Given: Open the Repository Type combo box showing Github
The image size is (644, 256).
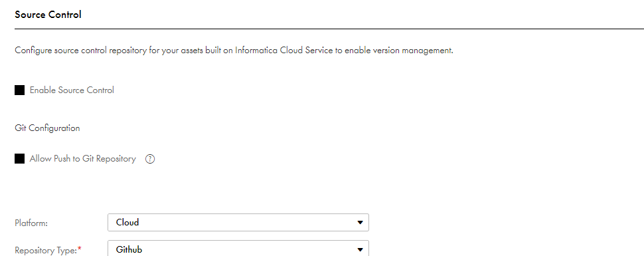Looking at the screenshot, I should point(238,248).
